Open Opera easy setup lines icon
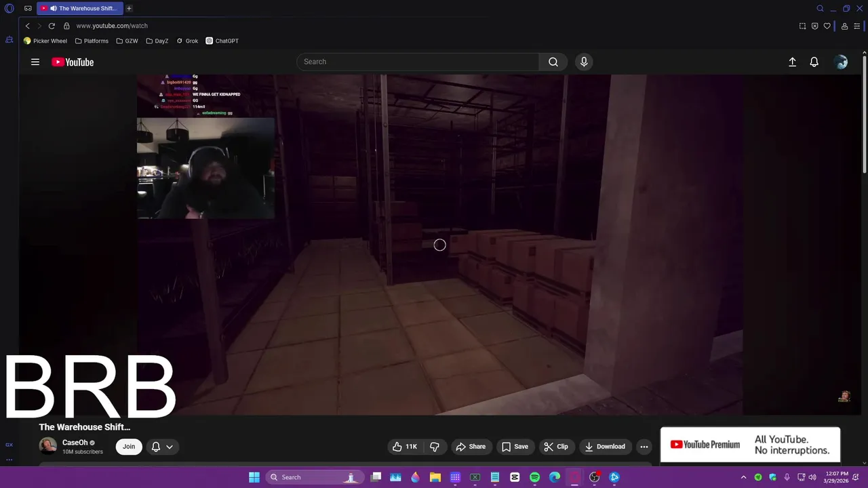The image size is (868, 488). (x=856, y=26)
